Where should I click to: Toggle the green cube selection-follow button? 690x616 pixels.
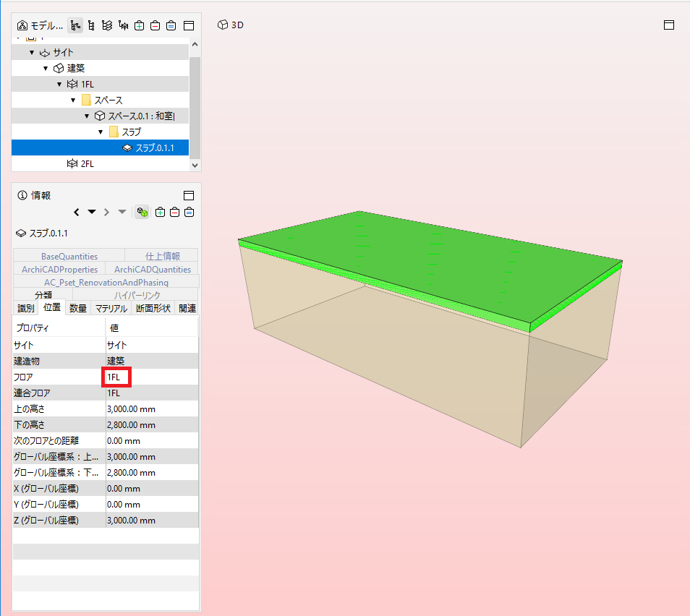(142, 213)
